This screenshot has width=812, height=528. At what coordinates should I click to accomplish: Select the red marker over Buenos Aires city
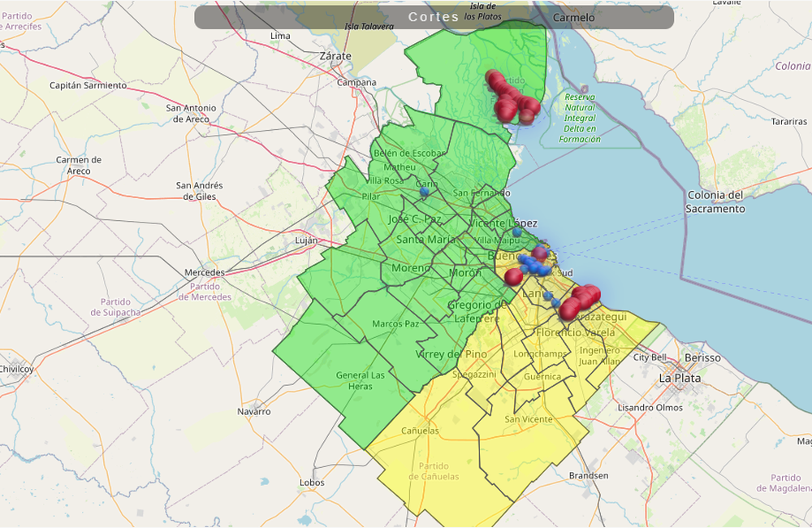tap(540, 253)
